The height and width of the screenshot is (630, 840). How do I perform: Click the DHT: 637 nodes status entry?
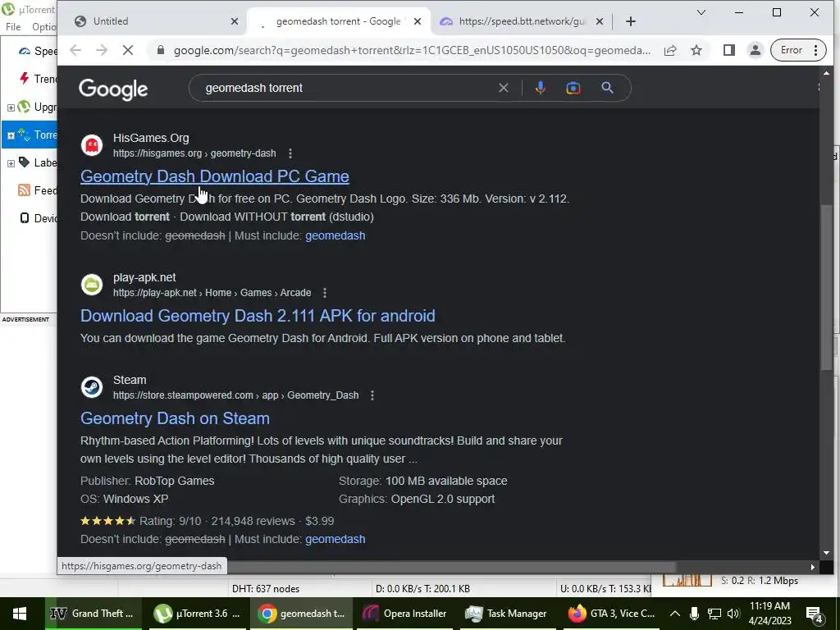(266, 589)
